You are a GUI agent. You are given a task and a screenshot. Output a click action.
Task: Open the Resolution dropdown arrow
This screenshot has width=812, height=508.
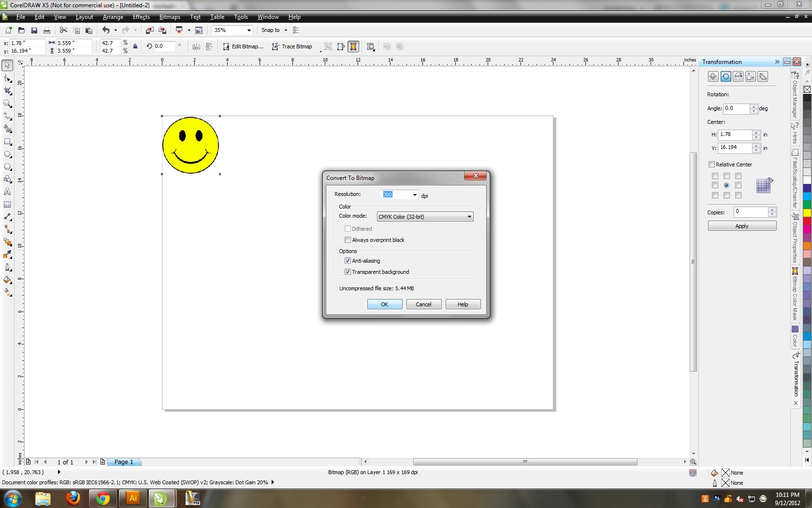click(415, 194)
